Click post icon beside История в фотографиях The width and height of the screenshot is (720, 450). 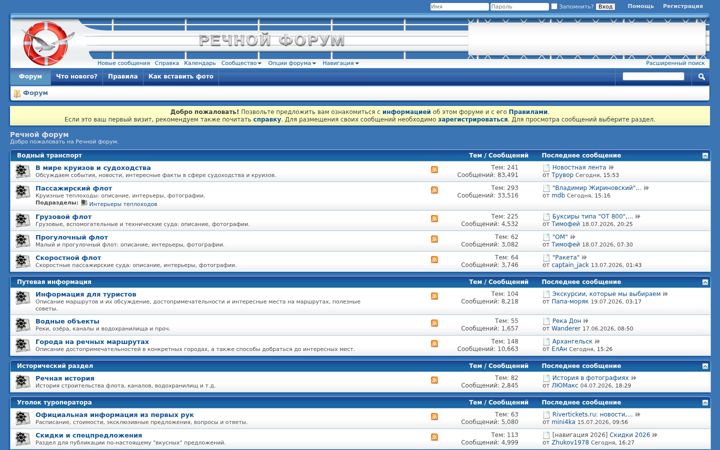coord(546,378)
